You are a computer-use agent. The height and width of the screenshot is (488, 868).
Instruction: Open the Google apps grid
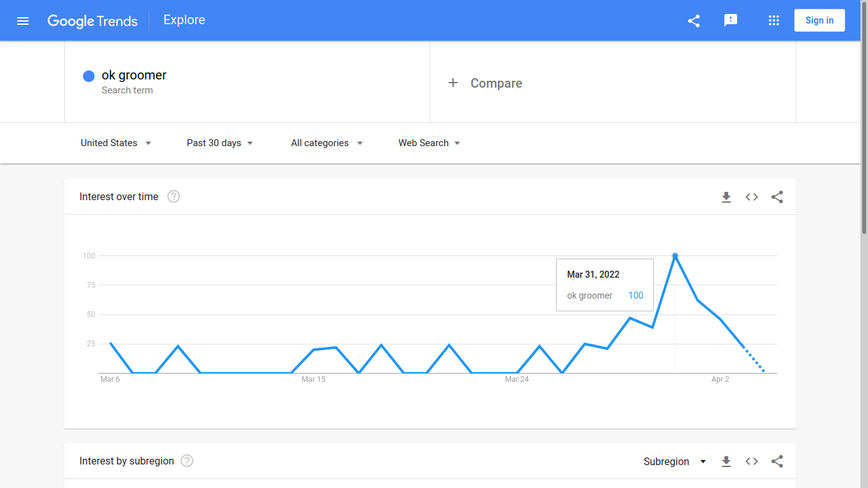pos(774,20)
